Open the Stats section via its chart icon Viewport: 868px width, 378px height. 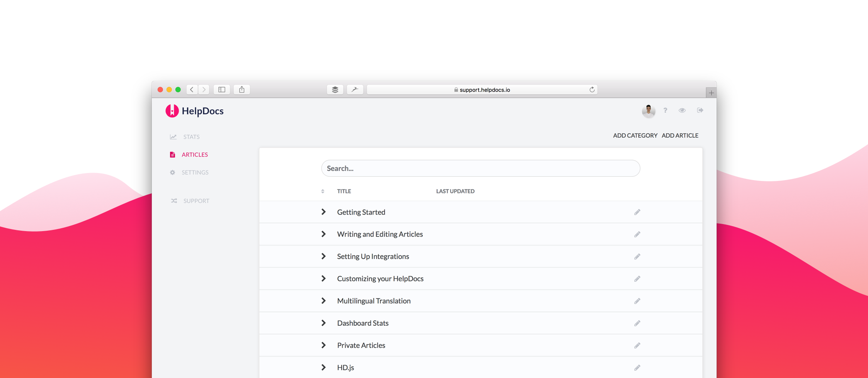172,136
